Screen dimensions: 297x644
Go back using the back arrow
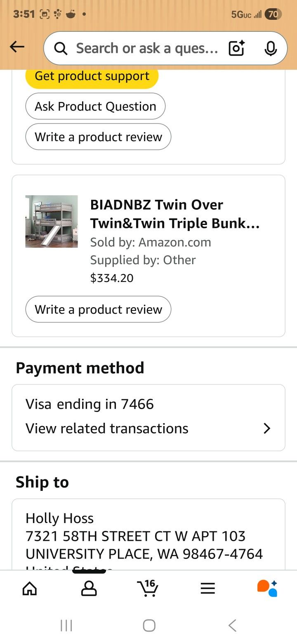tap(17, 47)
